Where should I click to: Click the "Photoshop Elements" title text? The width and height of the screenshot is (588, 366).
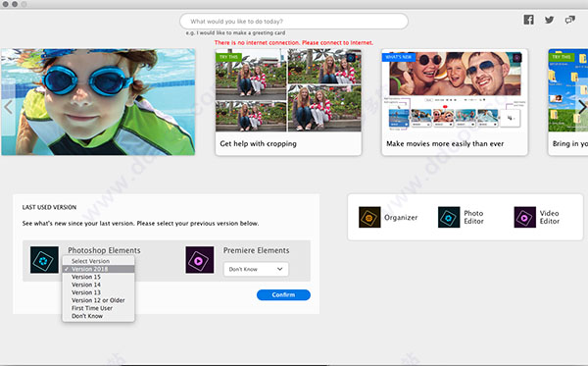click(104, 250)
